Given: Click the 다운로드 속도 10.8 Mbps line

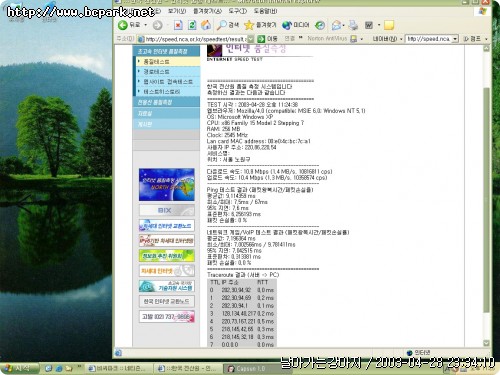Looking at the screenshot, I should point(269,171).
